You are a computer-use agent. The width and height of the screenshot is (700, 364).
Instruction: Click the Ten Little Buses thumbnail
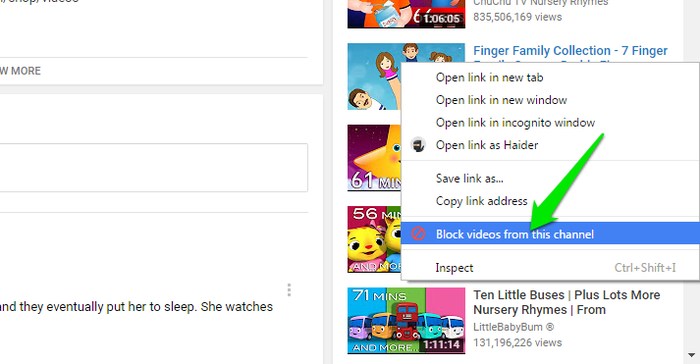[x=406, y=321]
